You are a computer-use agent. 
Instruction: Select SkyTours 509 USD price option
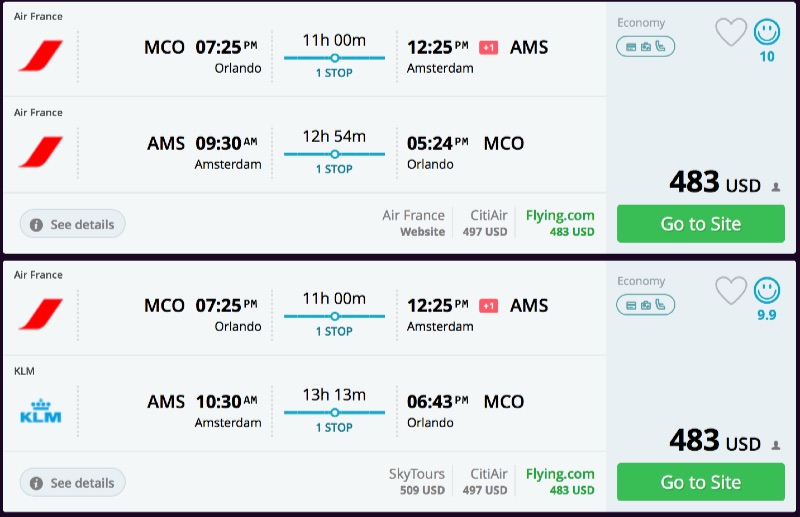tap(416, 480)
